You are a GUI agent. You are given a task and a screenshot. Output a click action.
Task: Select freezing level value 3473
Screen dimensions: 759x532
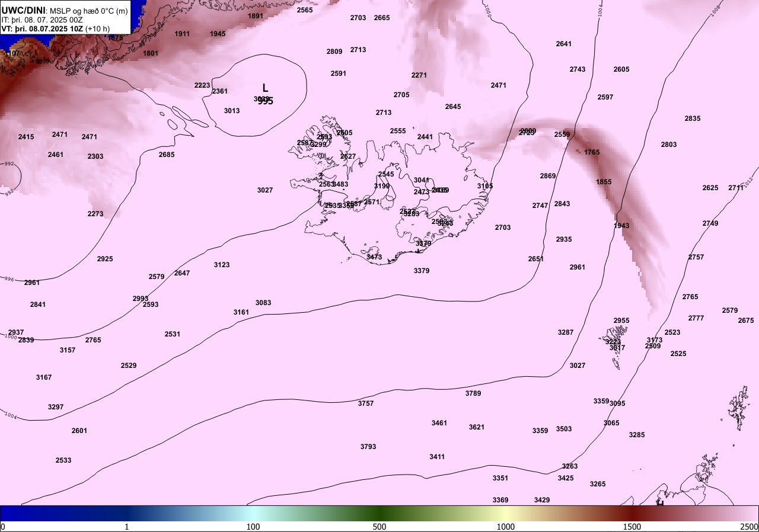point(374,257)
